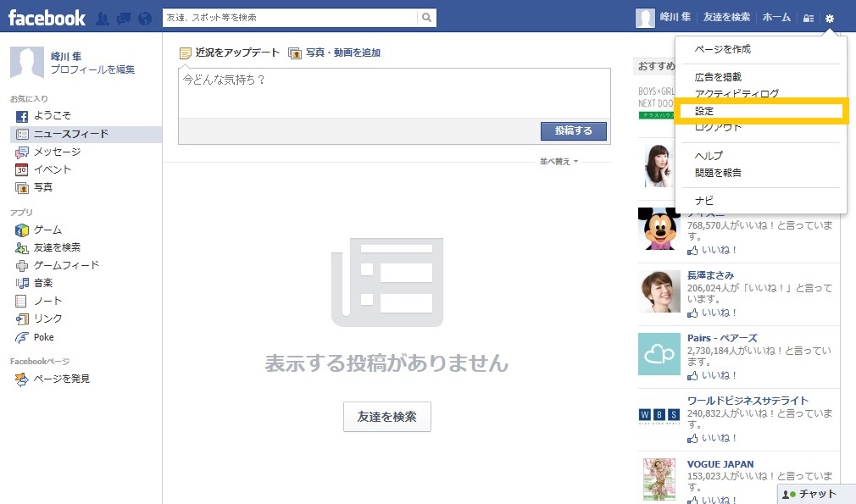Viewport: 856px width, 504px height.
Task: Select アクティビティログ from the gear menu
Action: (736, 93)
